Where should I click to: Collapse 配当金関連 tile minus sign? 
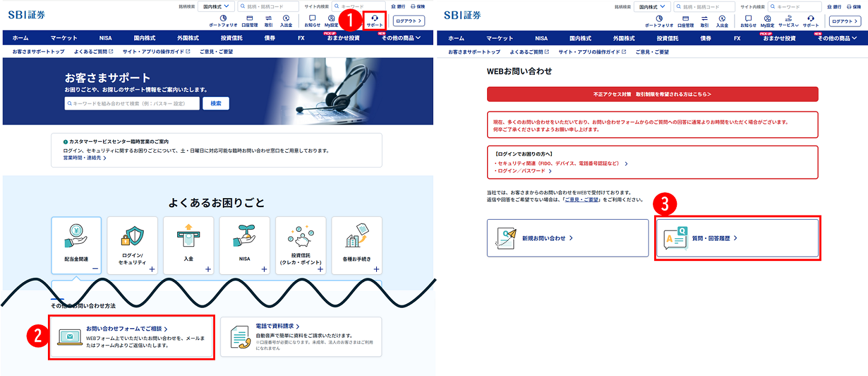click(x=96, y=269)
